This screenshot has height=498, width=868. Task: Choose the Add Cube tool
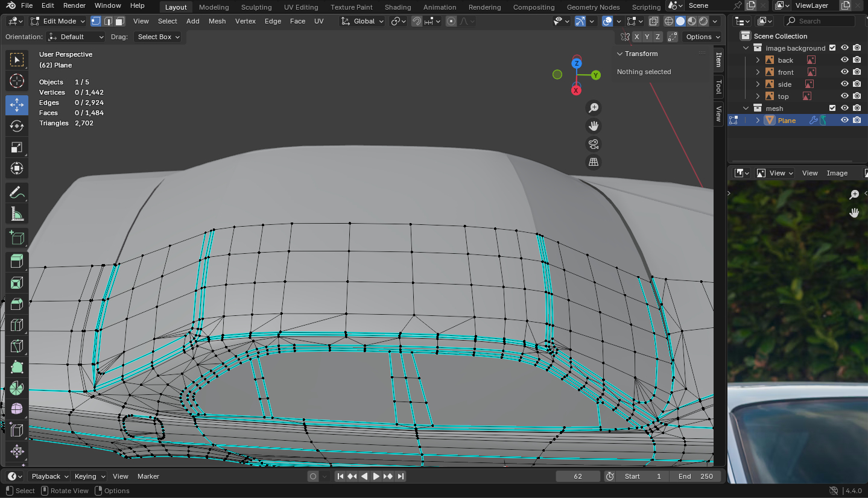17,238
